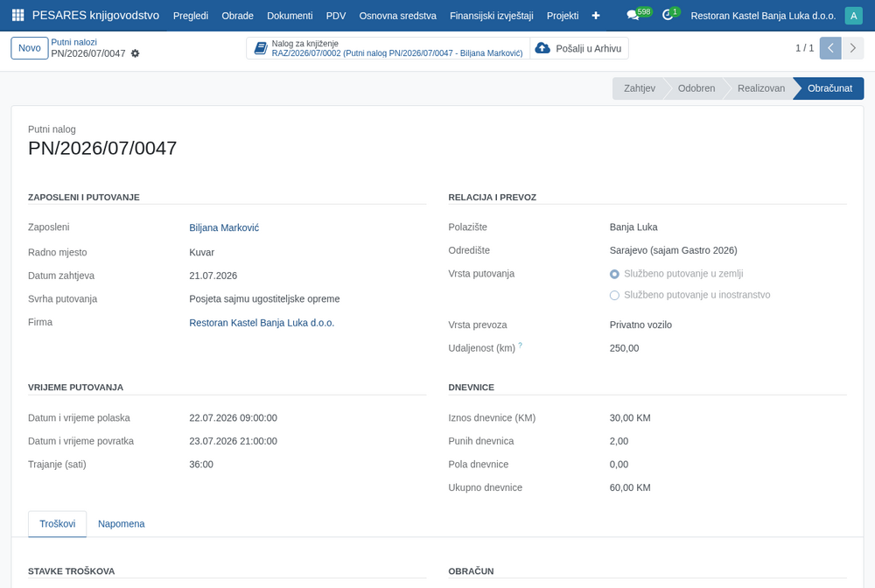Open the gear actions menu beside PN/2026/07/0047
The height and width of the screenshot is (588, 875).
tap(135, 53)
